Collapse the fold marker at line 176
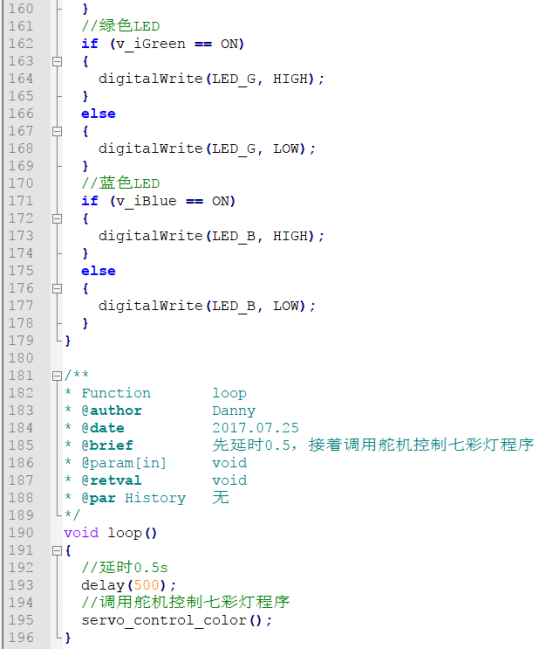The height and width of the screenshot is (649, 554). tap(57, 288)
